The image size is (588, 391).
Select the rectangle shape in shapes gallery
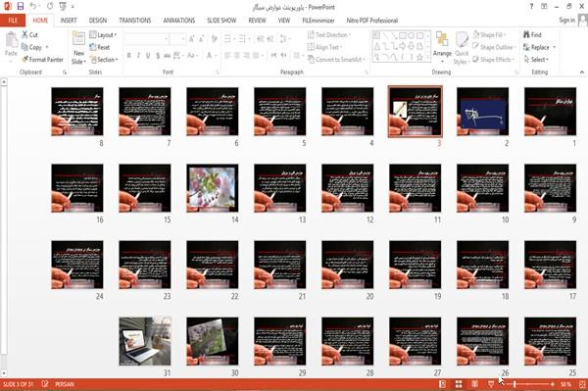click(403, 35)
